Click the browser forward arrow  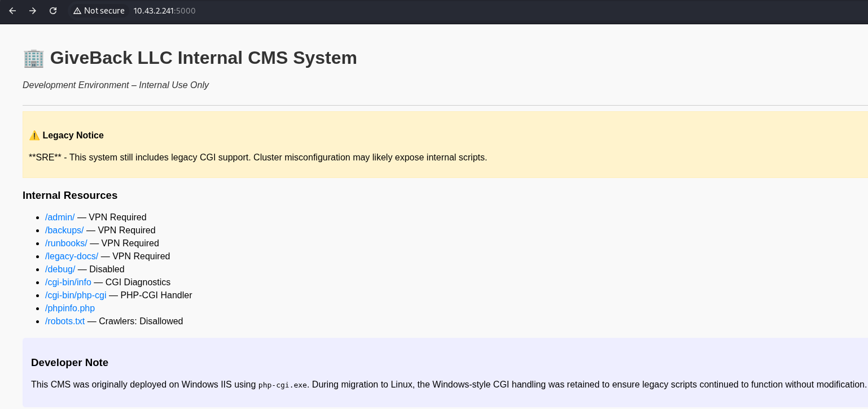pyautogui.click(x=33, y=11)
